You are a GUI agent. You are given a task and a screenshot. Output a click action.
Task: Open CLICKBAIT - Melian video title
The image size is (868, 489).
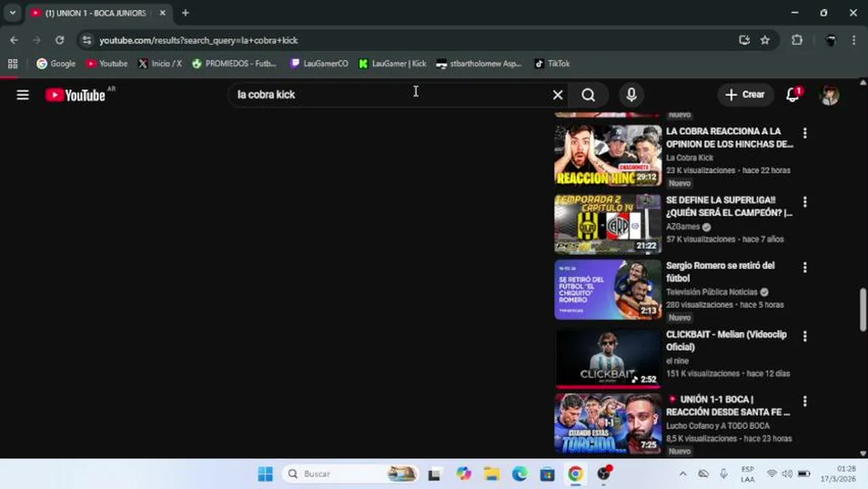point(726,341)
